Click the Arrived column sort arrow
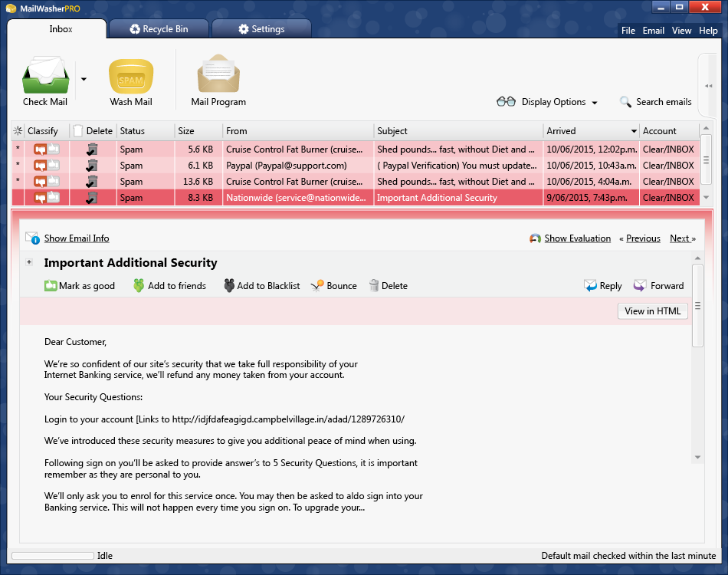 (x=633, y=131)
